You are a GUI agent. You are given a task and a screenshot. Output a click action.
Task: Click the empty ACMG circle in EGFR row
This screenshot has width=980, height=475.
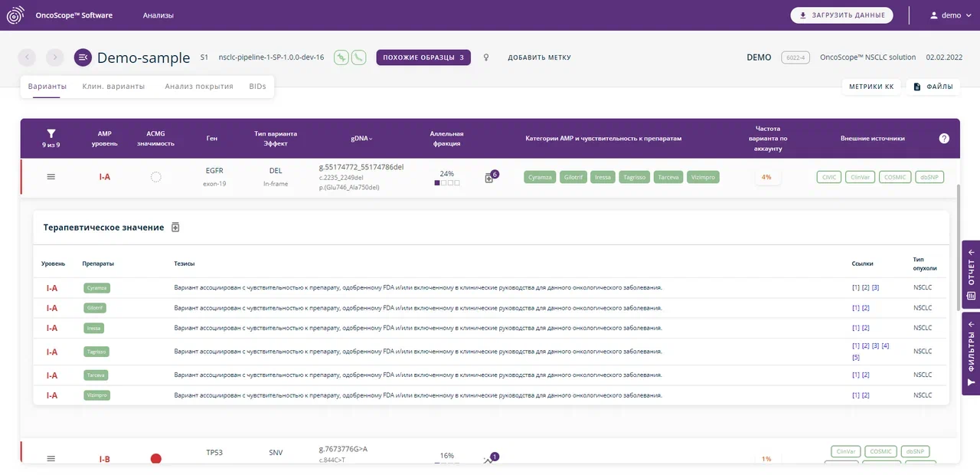coord(156,177)
